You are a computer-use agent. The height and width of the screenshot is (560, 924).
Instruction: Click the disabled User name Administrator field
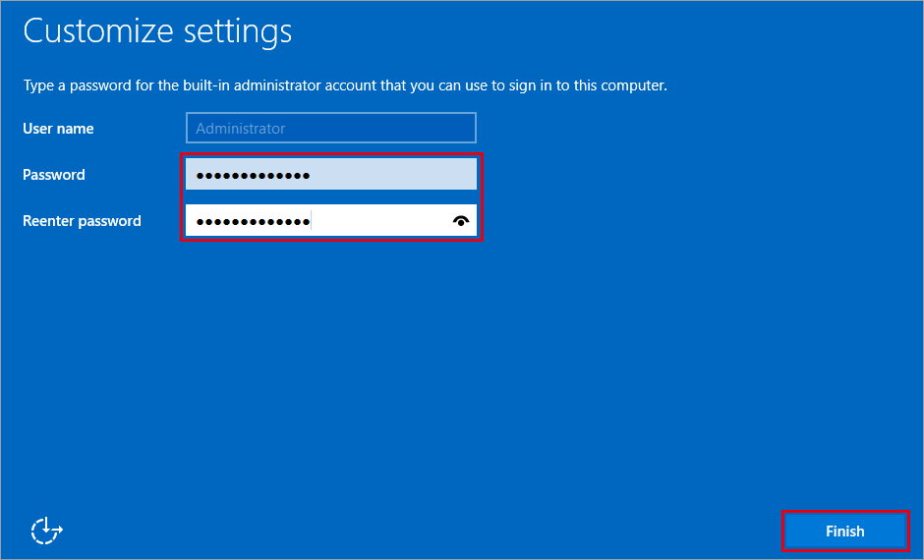point(331,128)
